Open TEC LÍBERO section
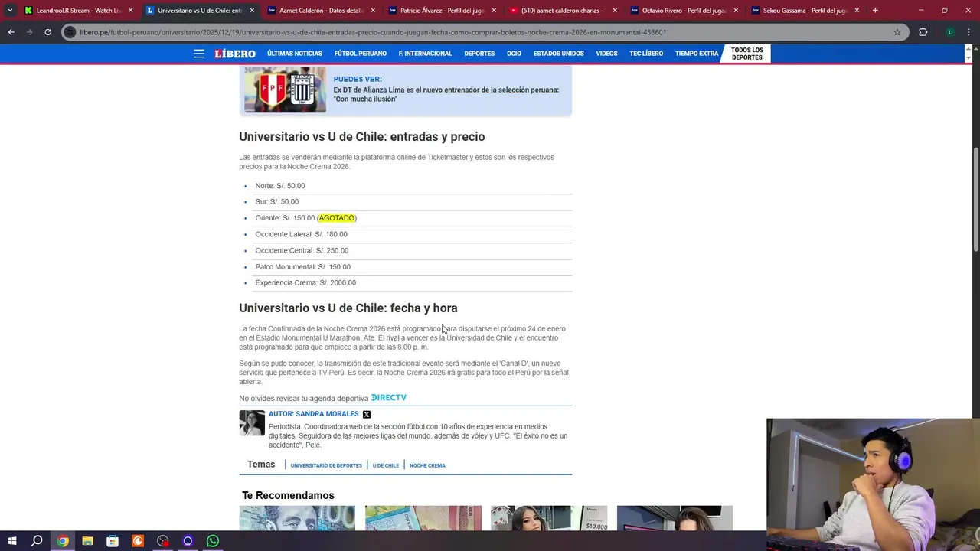Screen dimensions: 980x551 [646, 54]
